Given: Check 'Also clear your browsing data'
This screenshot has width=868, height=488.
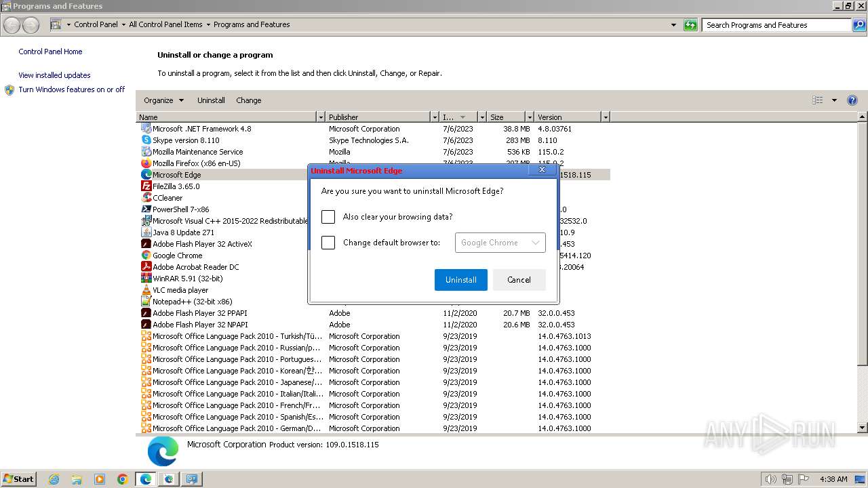Looking at the screenshot, I should point(328,217).
